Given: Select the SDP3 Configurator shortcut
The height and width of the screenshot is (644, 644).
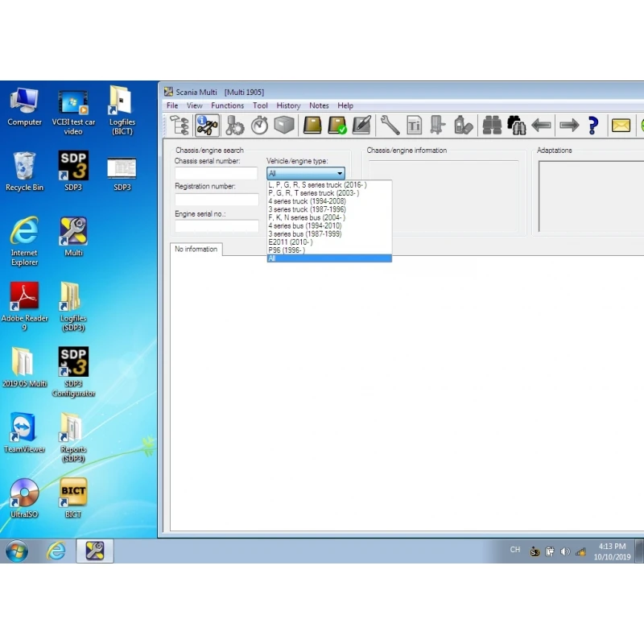Looking at the screenshot, I should click(73, 372).
